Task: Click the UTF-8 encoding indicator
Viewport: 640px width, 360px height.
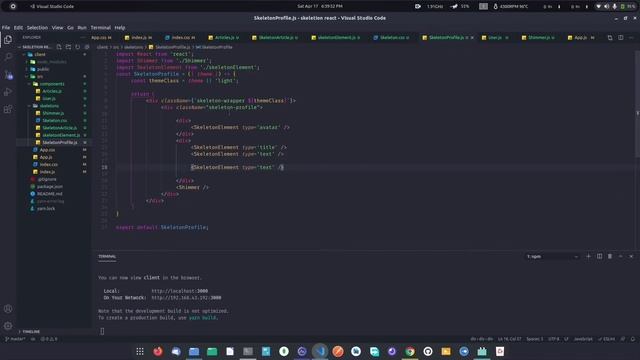Action: pos(553,339)
